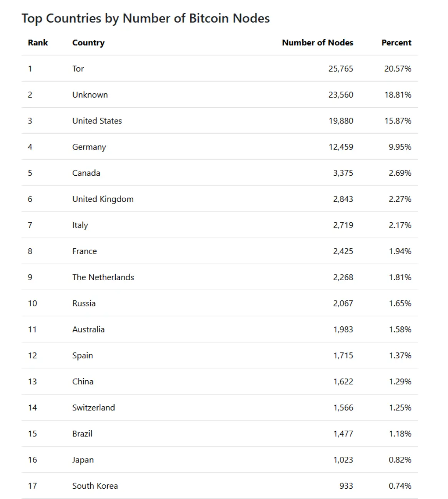448x499 pixels.
Task: Click the United States entry
Action: tap(97, 121)
